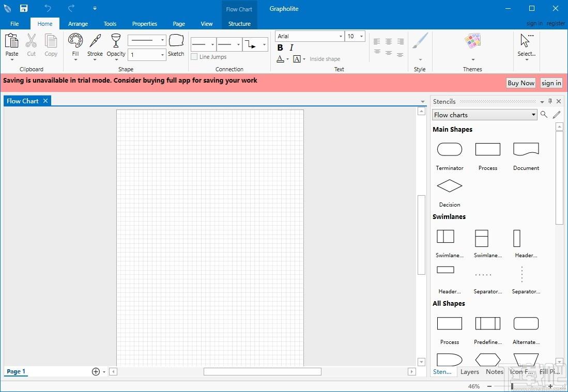Click the zoom slider handle
This screenshot has width=568, height=392.
click(512, 386)
